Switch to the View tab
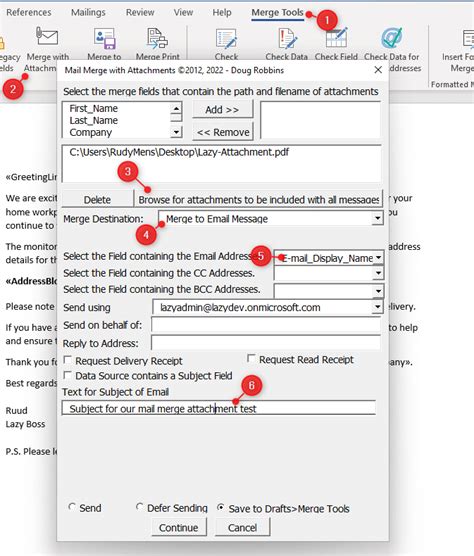The width and height of the screenshot is (474, 556). 183,12
